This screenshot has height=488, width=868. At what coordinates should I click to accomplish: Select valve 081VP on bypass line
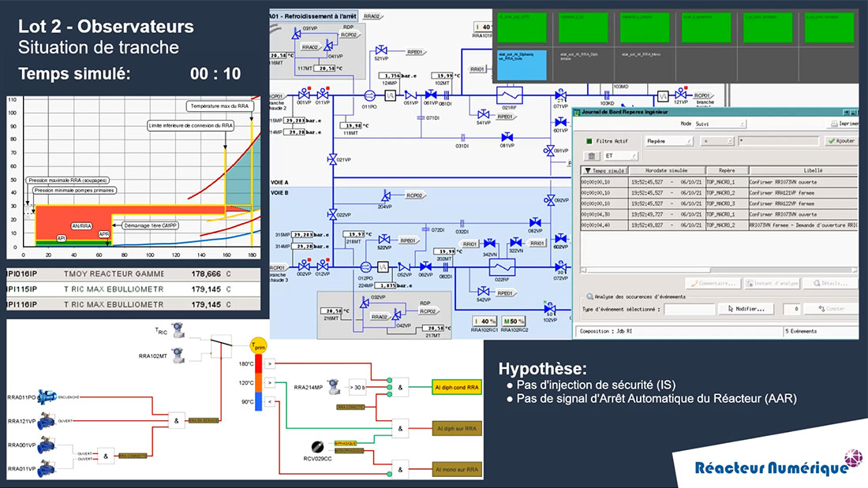pyautogui.click(x=507, y=136)
